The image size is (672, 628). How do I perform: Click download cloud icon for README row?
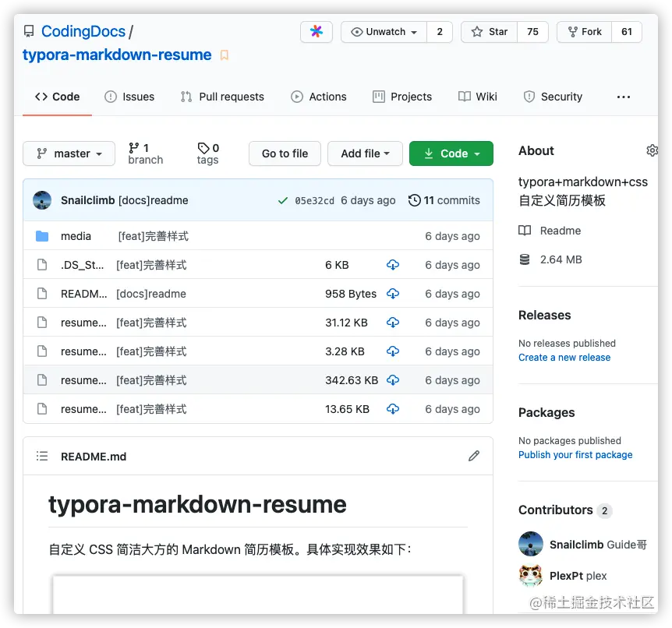tap(393, 294)
